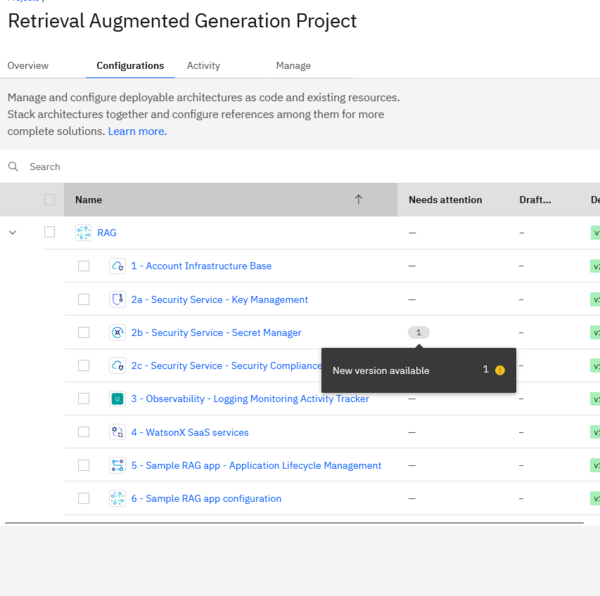The width and height of the screenshot is (600, 596).
Task: Sort by Name using the arrow
Action: point(358,200)
